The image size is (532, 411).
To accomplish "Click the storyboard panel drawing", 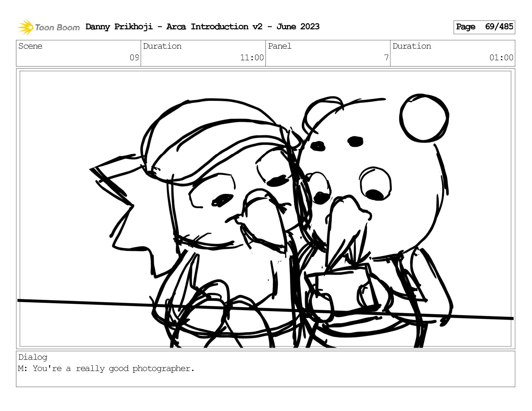I will coord(265,209).
